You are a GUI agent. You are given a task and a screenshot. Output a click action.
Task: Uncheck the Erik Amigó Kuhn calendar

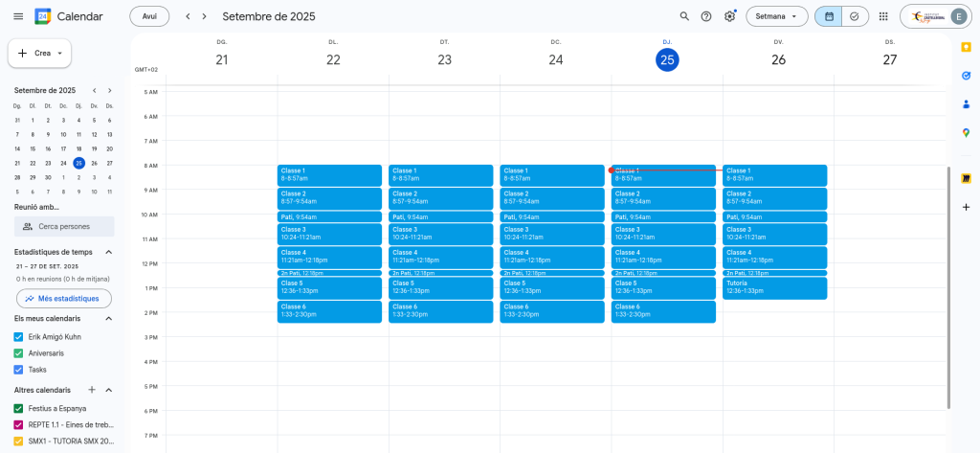coord(18,337)
